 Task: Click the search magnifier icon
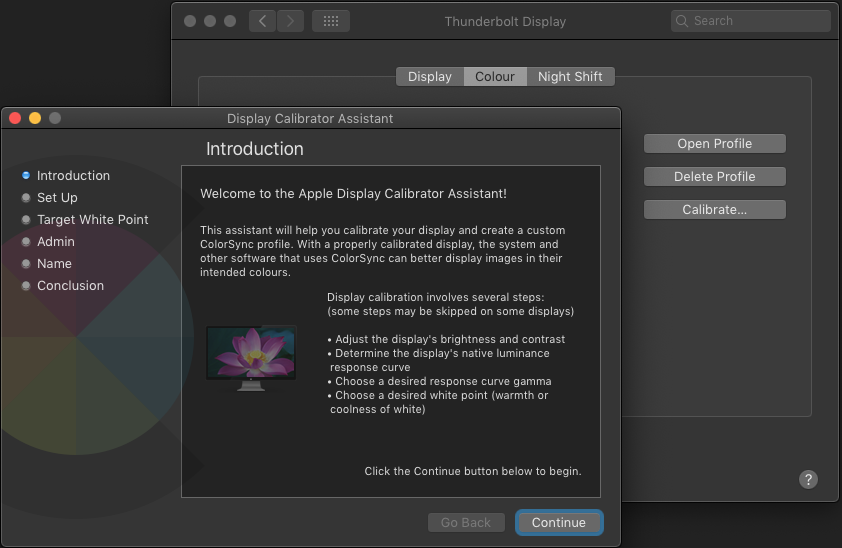pyautogui.click(x=682, y=21)
